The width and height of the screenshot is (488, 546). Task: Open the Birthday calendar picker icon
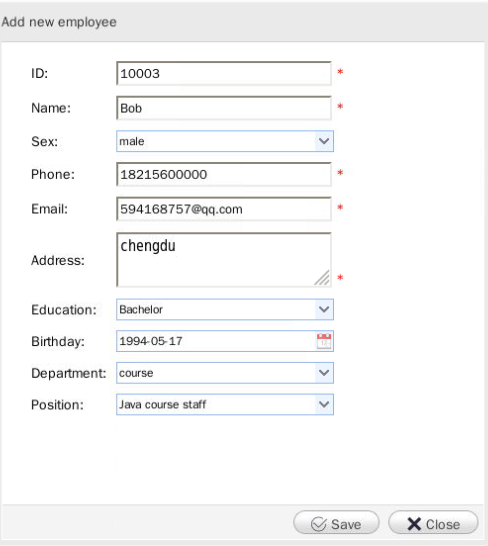[324, 341]
